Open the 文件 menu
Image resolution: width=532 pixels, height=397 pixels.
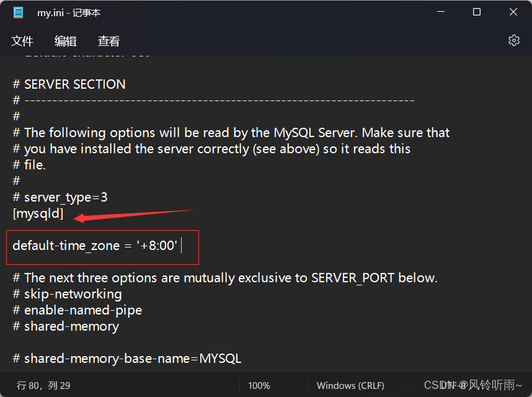click(x=22, y=41)
